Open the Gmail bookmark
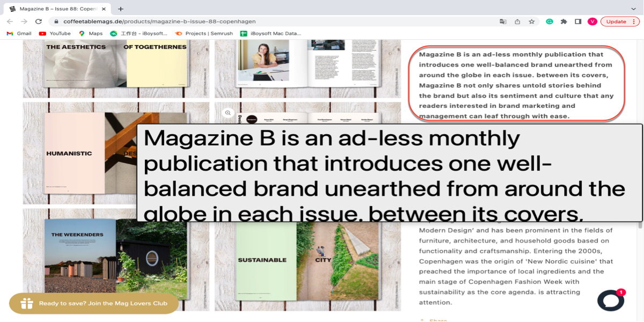The width and height of the screenshot is (644, 322). point(19,33)
